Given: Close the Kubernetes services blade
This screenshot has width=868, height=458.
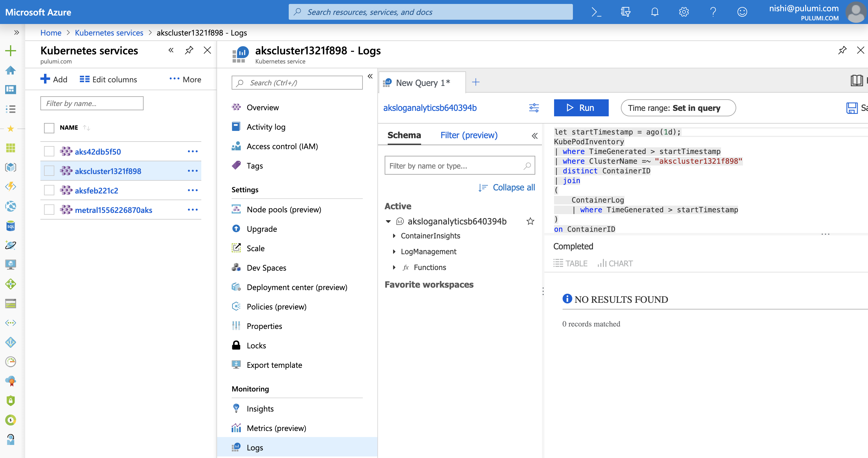Looking at the screenshot, I should [207, 50].
